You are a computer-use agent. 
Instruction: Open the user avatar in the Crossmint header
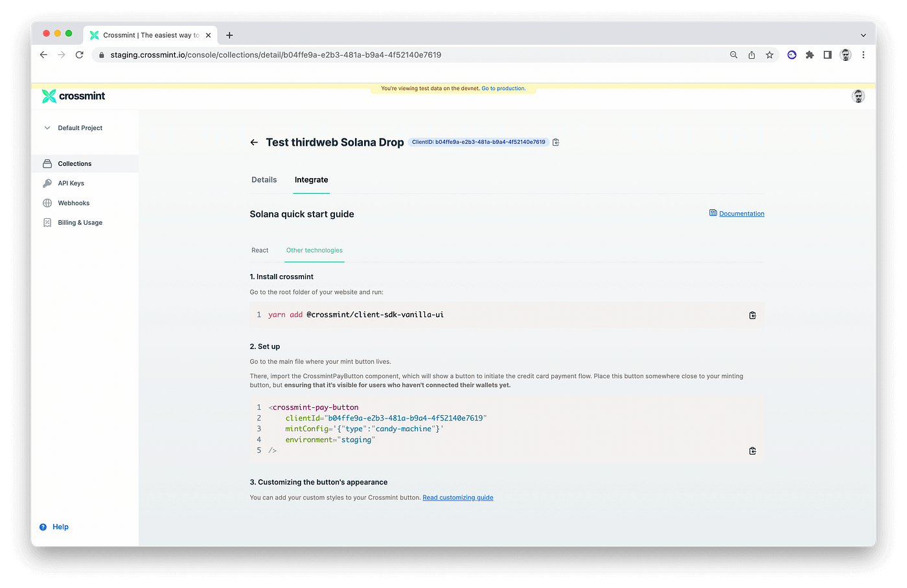pos(858,96)
